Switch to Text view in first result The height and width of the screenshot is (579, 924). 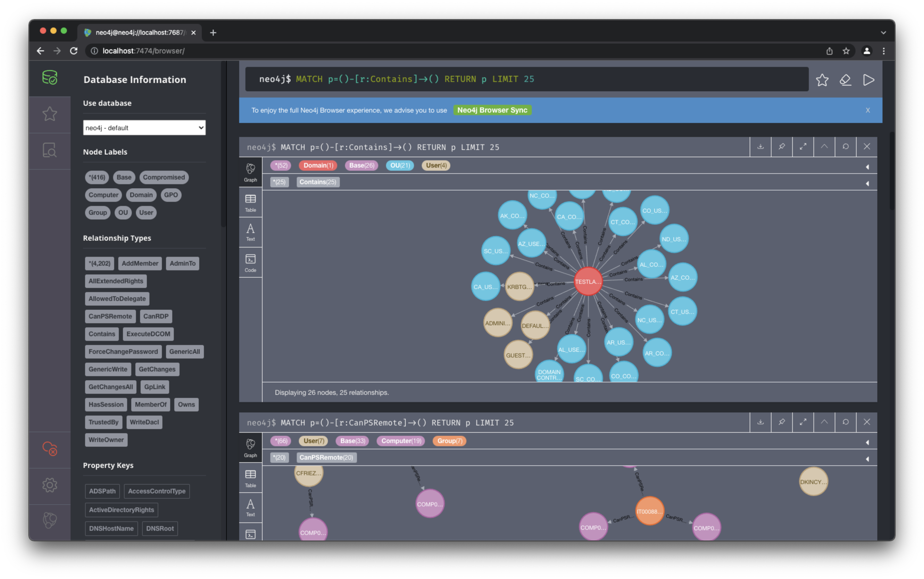[250, 232]
